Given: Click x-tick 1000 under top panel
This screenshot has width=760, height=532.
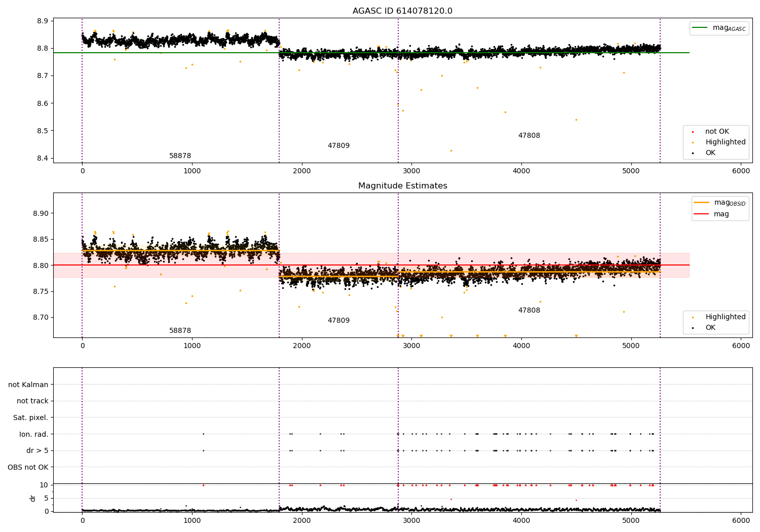Looking at the screenshot, I should (192, 171).
